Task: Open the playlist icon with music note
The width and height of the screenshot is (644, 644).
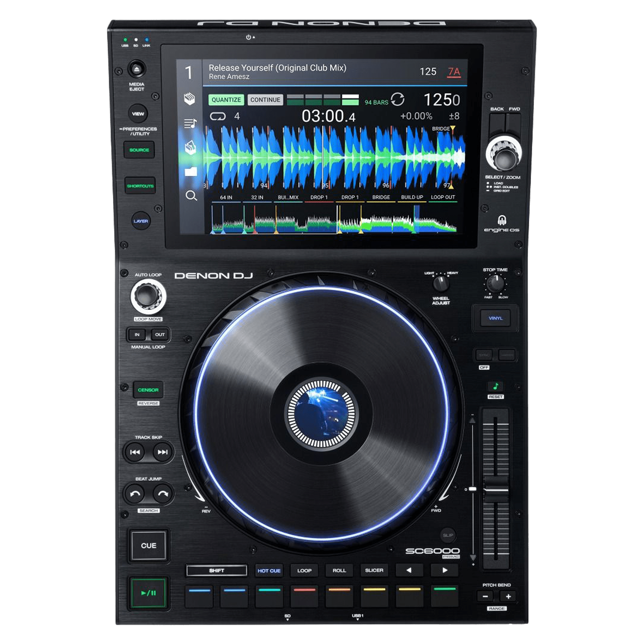Action: click(x=190, y=123)
